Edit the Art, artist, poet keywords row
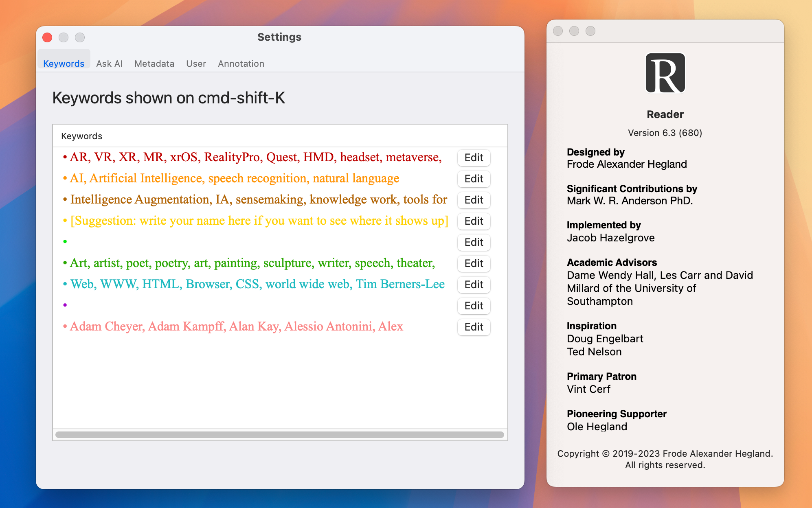The image size is (812, 508). 474,263
